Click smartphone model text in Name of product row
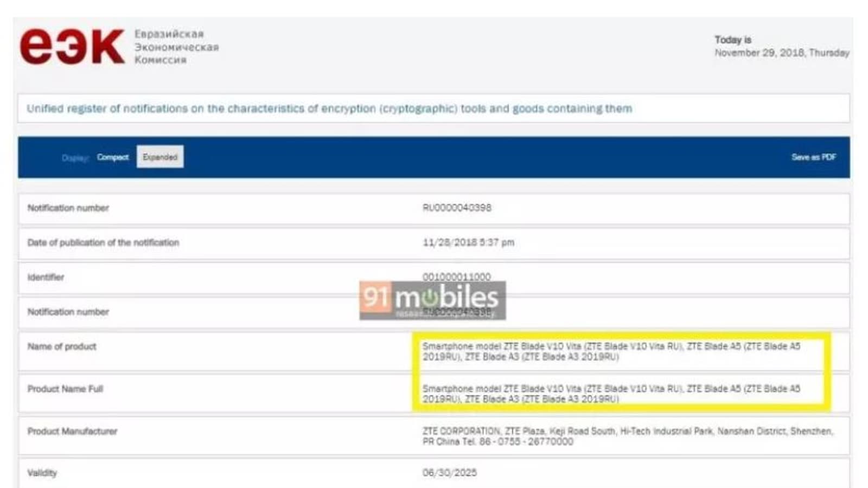This screenshot has width=868, height=488. click(x=611, y=351)
